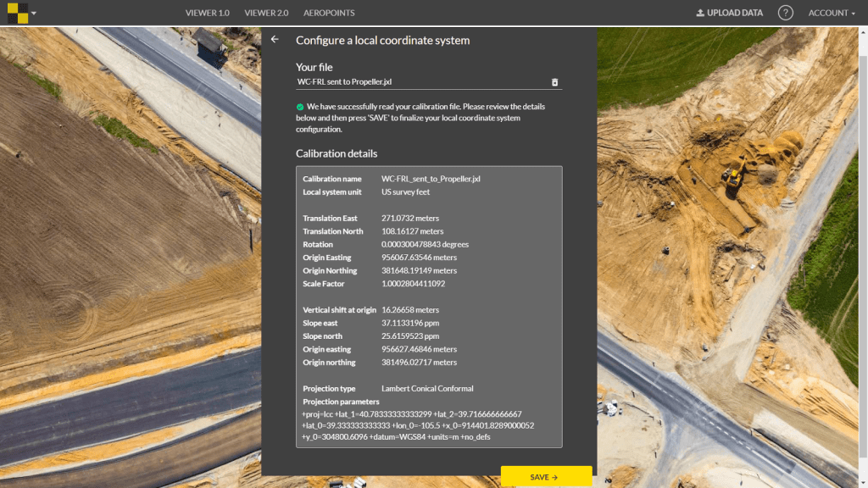
Task: Click the upload arrow icon beside UPLOAD DATA
Action: pyautogui.click(x=698, y=13)
